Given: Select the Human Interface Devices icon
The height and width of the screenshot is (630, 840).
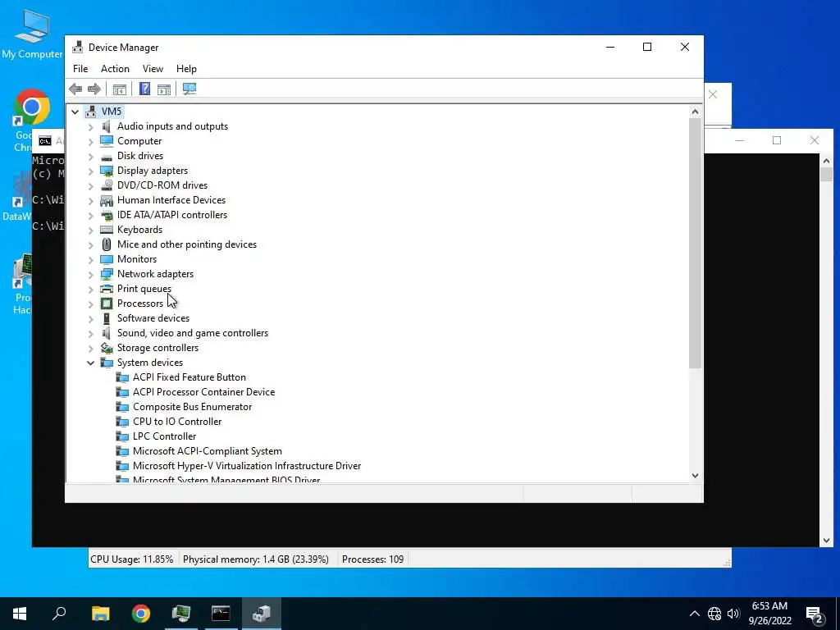Looking at the screenshot, I should [x=107, y=200].
